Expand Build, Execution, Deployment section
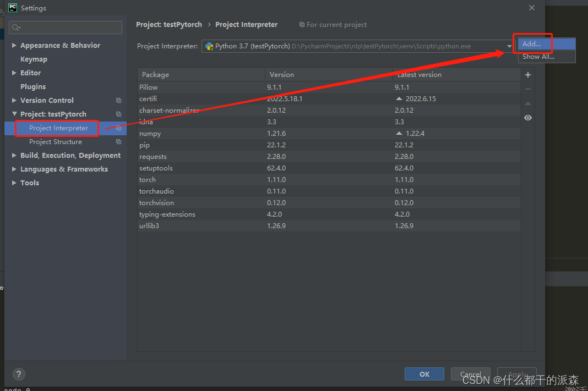Screen dimensions: 588x391 (x=14, y=156)
